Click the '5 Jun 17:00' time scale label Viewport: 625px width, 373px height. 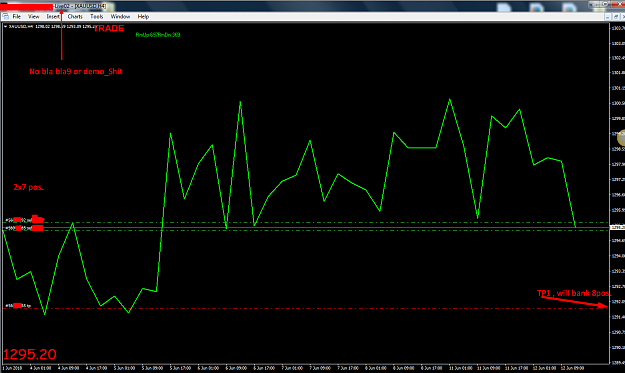click(180, 368)
